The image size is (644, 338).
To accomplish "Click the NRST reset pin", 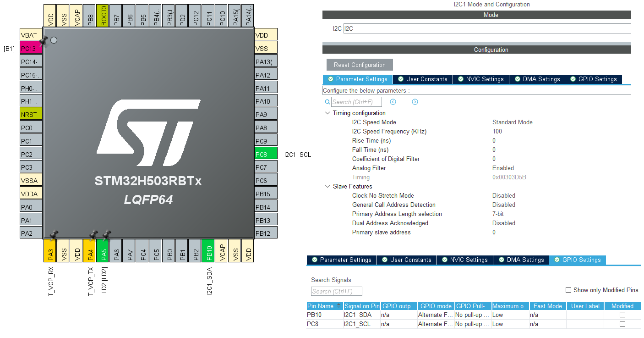I will pyautogui.click(x=30, y=114).
